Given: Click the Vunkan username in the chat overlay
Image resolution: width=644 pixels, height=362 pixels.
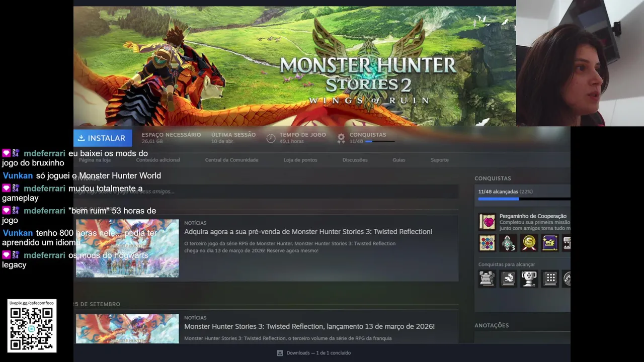Looking at the screenshot, I should click(x=18, y=175).
